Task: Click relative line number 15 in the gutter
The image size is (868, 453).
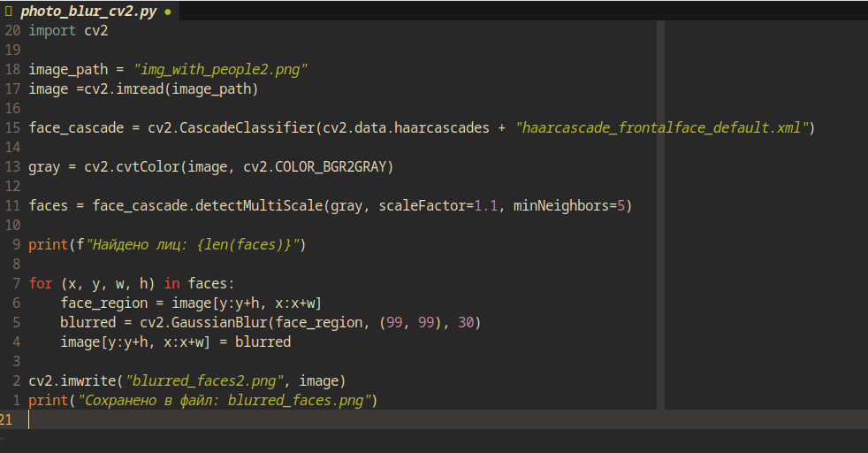Action: tap(12, 128)
